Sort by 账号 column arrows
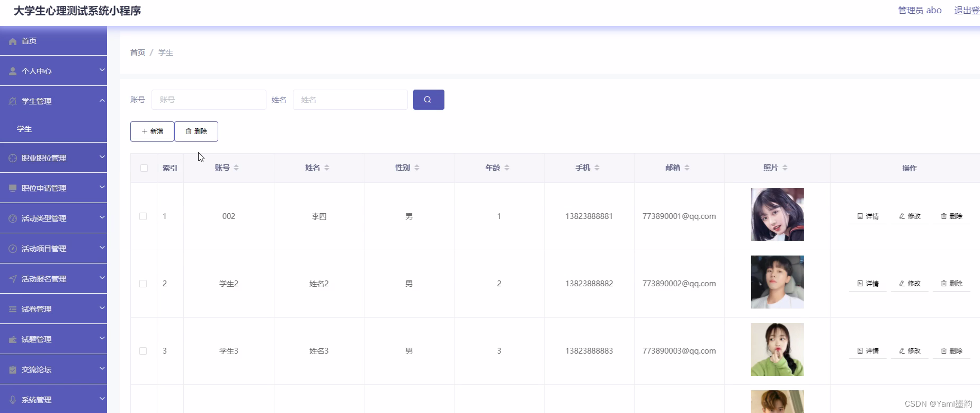Viewport: 980px width, 413px height. tap(236, 168)
